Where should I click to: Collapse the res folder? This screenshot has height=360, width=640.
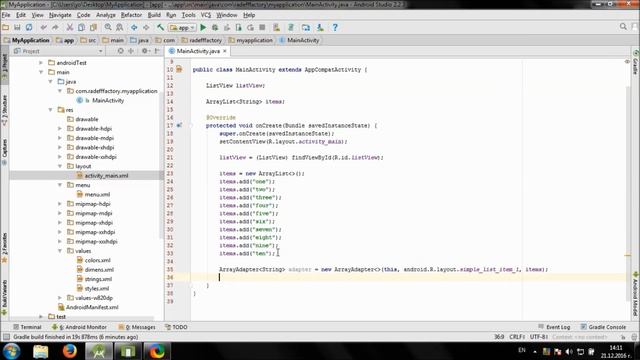51,110
